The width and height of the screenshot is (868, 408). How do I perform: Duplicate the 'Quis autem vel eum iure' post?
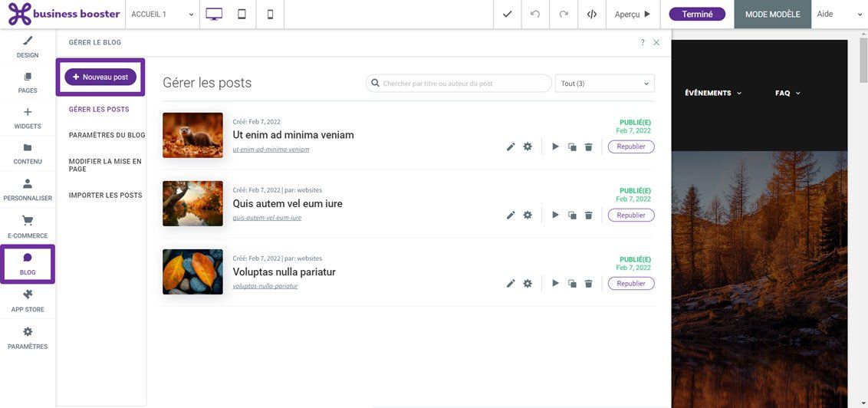(572, 216)
